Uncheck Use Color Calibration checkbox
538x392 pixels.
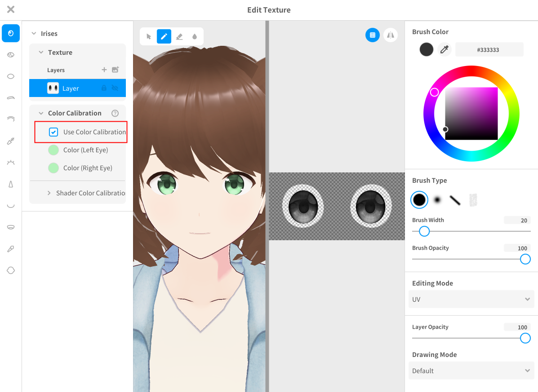[53, 132]
